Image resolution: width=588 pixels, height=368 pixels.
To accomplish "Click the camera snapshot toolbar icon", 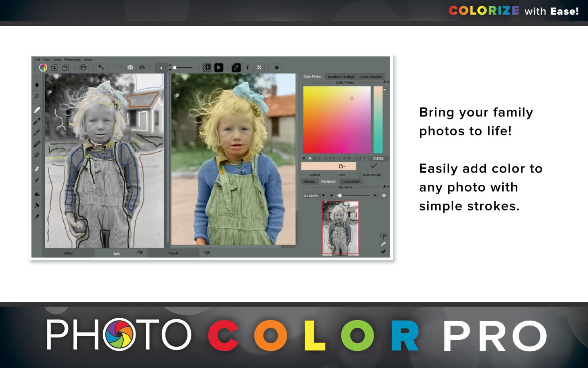I will 142,67.
